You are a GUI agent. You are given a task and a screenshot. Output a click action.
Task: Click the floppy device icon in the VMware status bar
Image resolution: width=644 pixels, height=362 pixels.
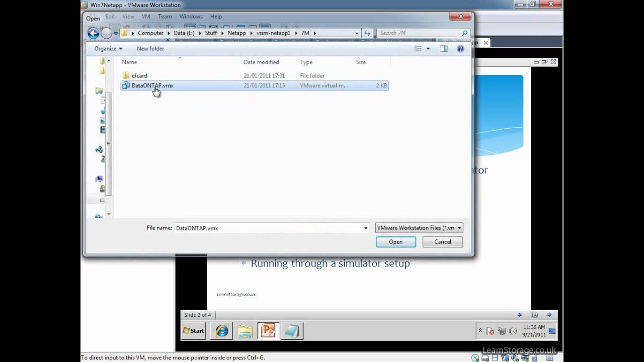(x=495, y=358)
